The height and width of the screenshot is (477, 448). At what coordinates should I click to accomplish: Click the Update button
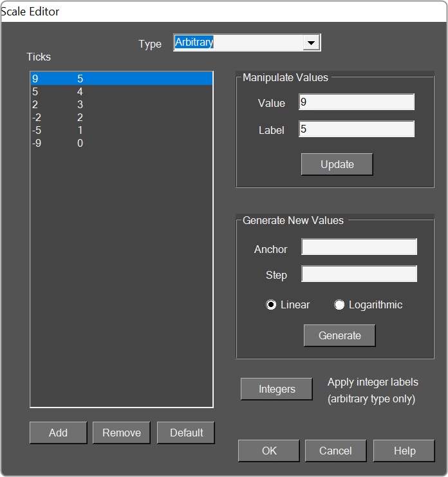point(337,164)
